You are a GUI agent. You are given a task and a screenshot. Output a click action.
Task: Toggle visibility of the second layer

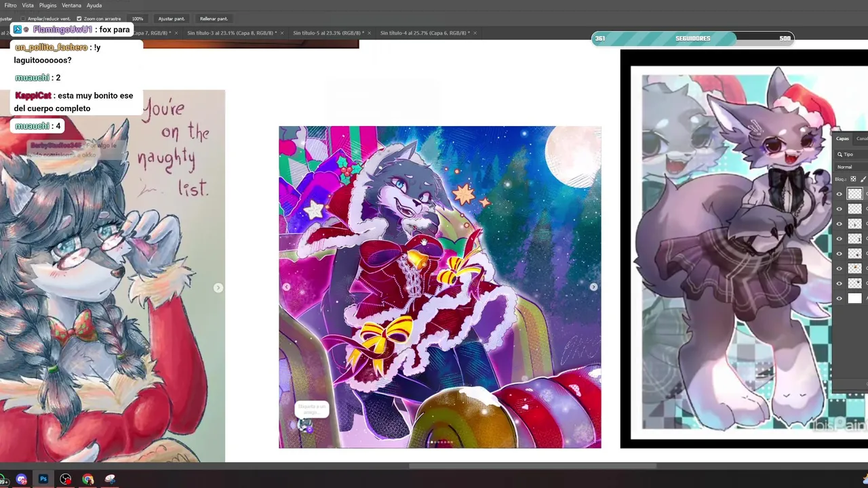pyautogui.click(x=840, y=209)
